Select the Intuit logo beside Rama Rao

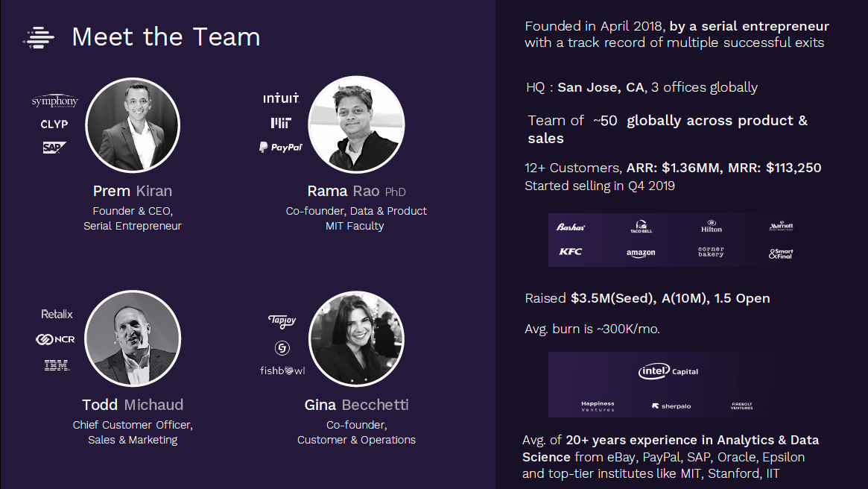(281, 98)
